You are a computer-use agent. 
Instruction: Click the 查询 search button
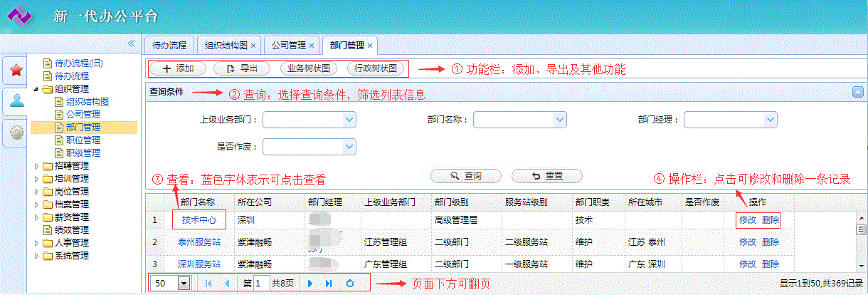(x=465, y=176)
